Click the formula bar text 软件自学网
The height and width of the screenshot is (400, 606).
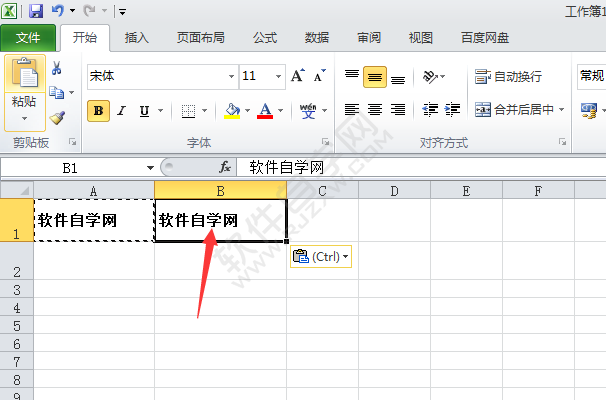coord(286,167)
